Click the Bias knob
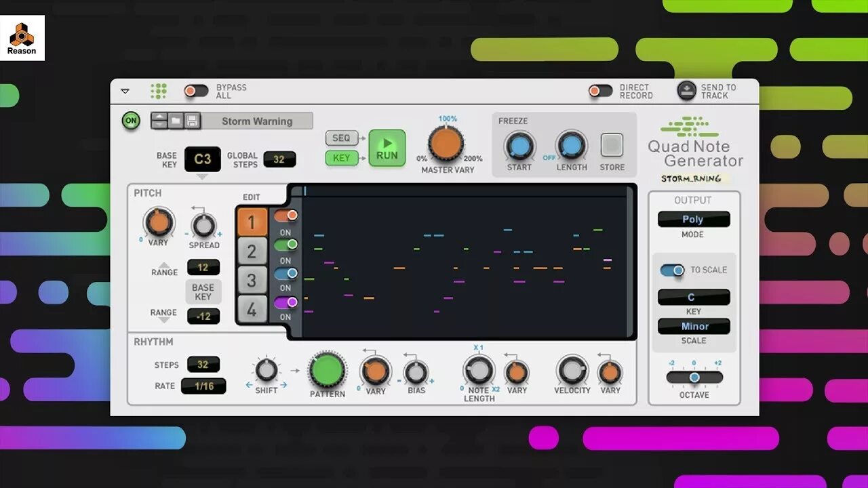 pos(416,372)
